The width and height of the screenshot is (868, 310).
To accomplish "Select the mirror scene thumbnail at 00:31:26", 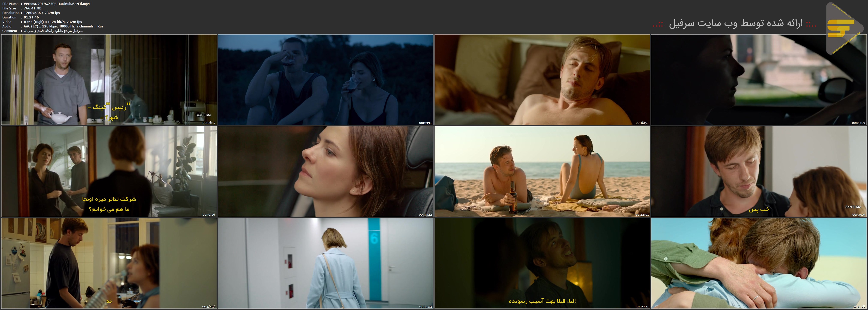I will pos(109,171).
